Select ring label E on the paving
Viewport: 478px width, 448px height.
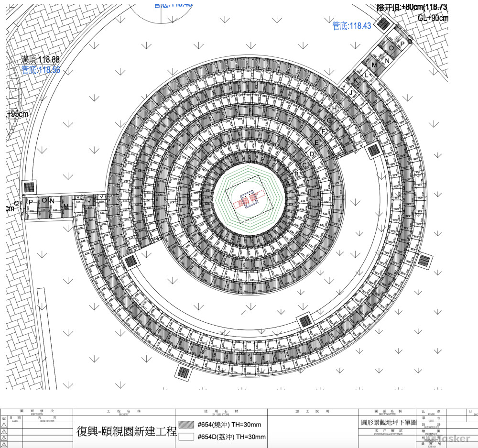tap(316, 143)
